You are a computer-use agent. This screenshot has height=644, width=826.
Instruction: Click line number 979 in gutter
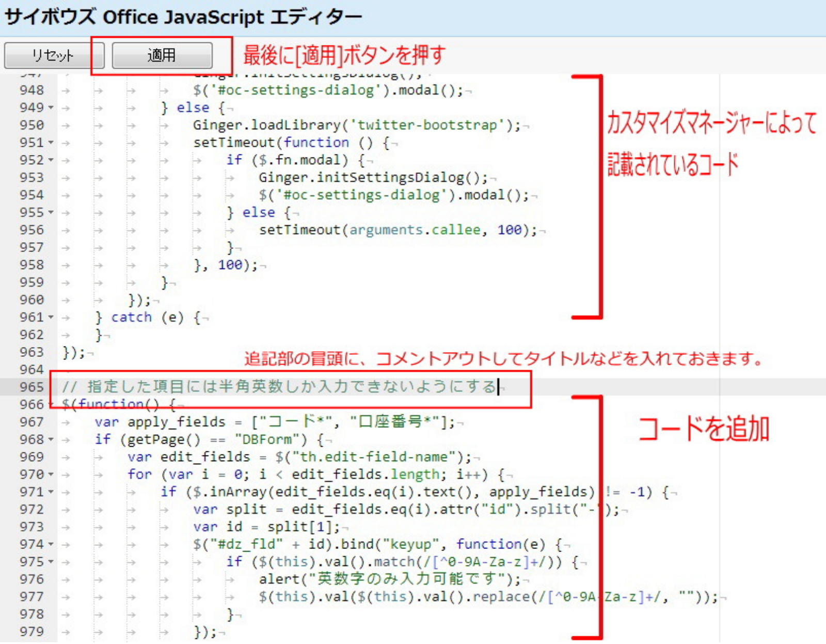pos(31,632)
